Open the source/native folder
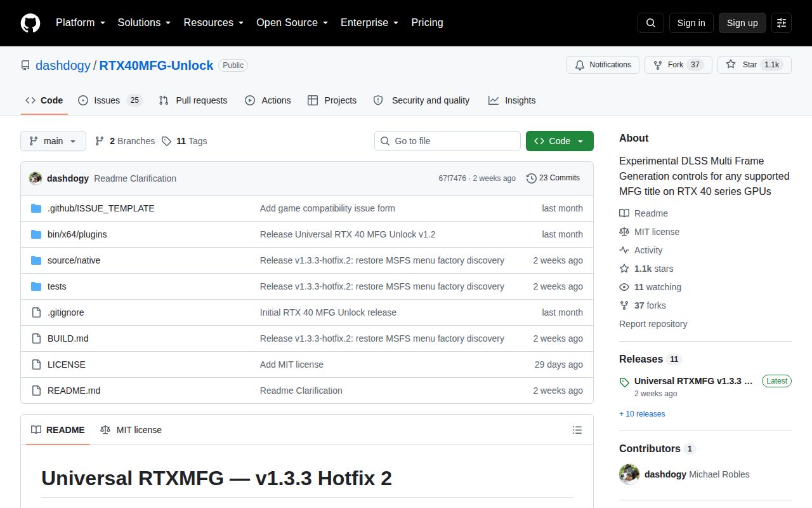812x508 pixels. click(74, 260)
